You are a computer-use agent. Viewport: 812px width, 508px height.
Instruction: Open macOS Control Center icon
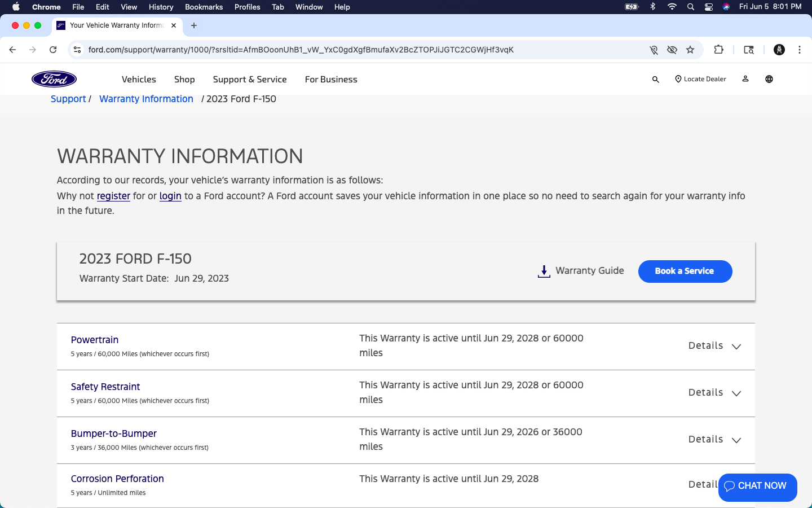709,7
